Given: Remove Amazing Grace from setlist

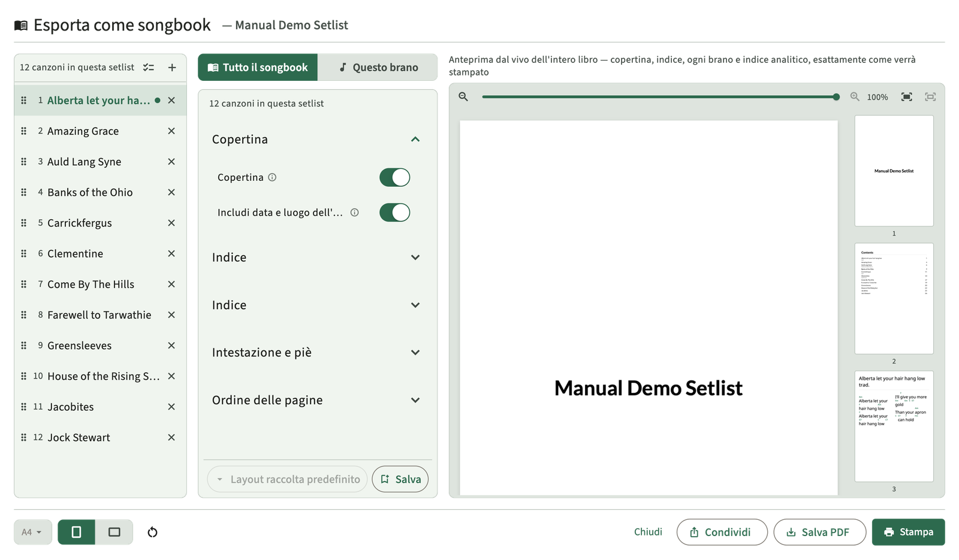Looking at the screenshot, I should [x=171, y=131].
